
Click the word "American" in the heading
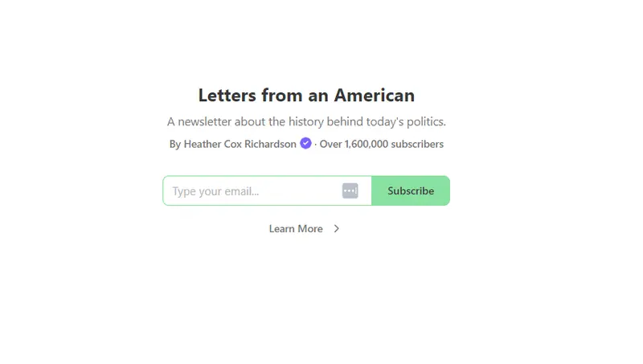[376, 96]
